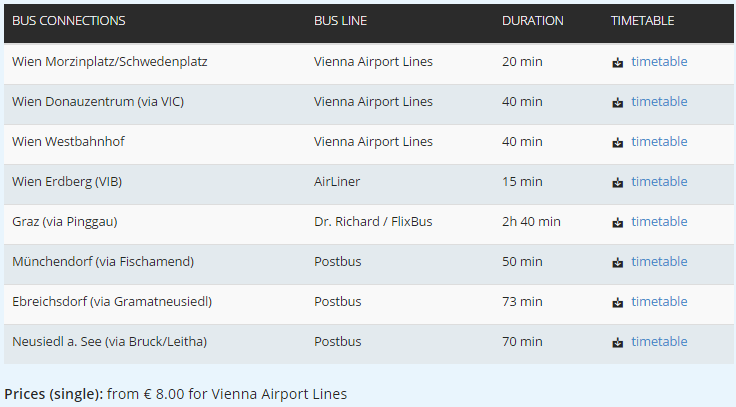
Task: Open Neusiedl a. See timetable link
Action: (x=659, y=341)
